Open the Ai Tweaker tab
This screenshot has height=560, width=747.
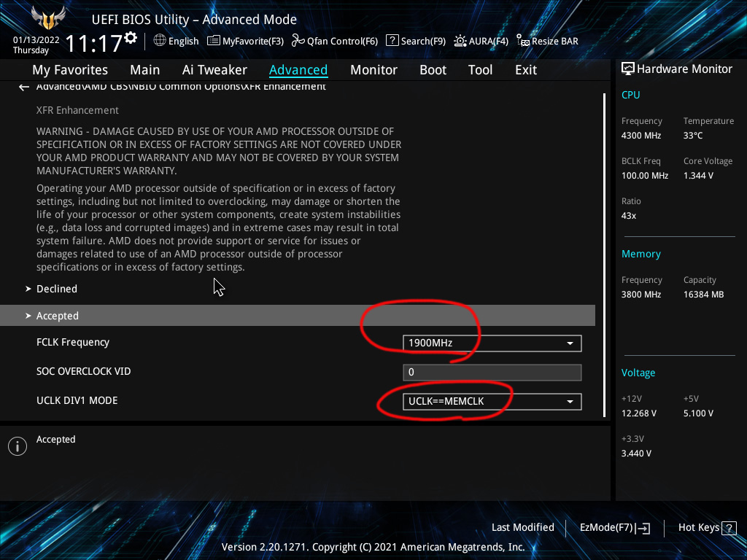point(214,70)
